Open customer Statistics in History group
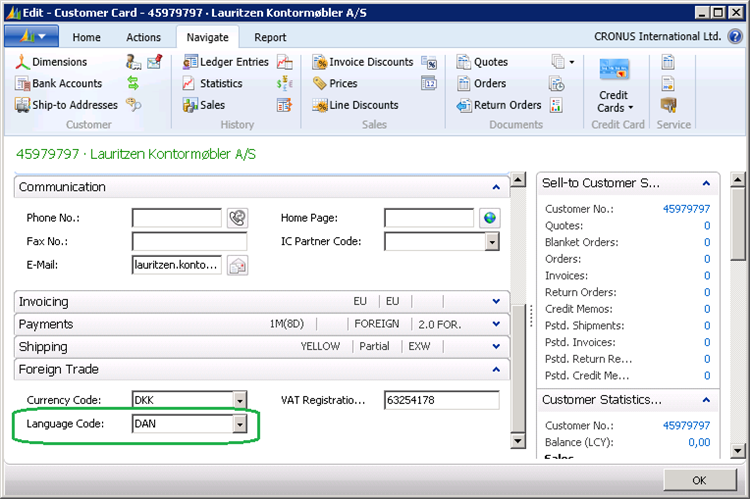Screen dimensions: 750x499 pos(212,83)
